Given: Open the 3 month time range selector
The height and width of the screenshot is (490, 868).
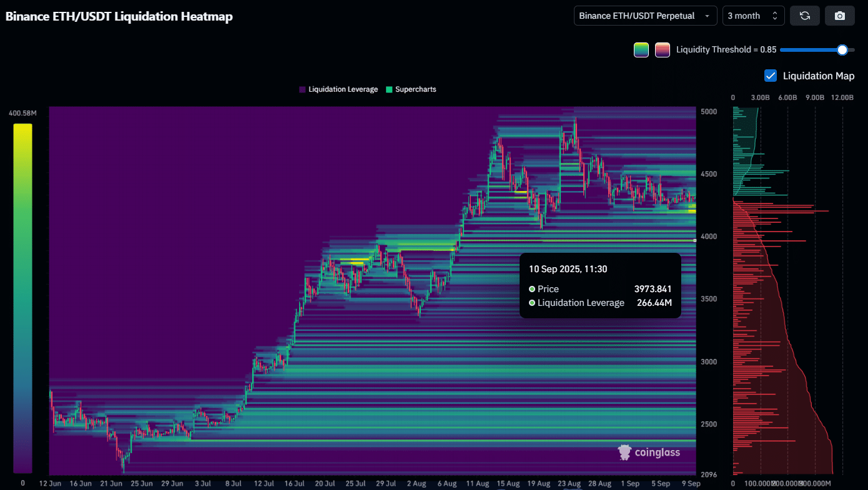Looking at the screenshot, I should [754, 16].
